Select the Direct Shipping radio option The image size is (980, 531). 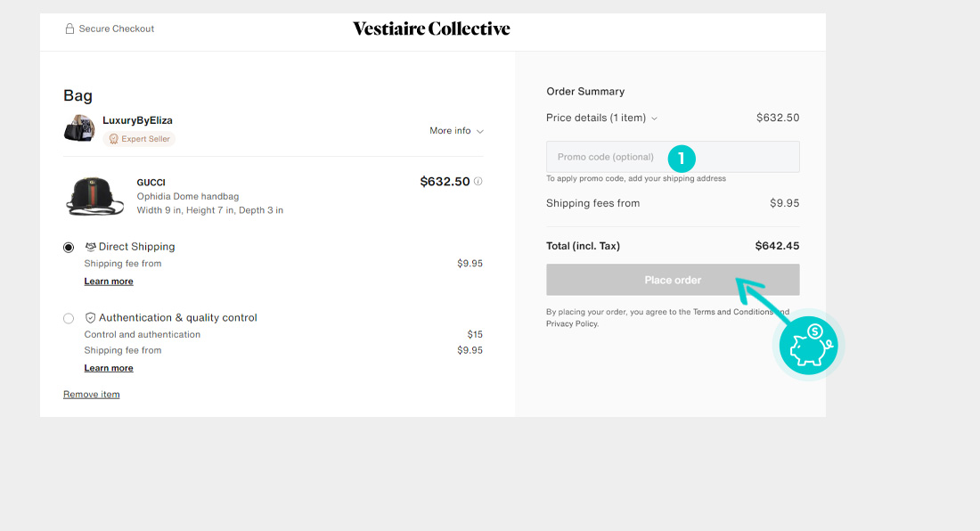tap(69, 248)
